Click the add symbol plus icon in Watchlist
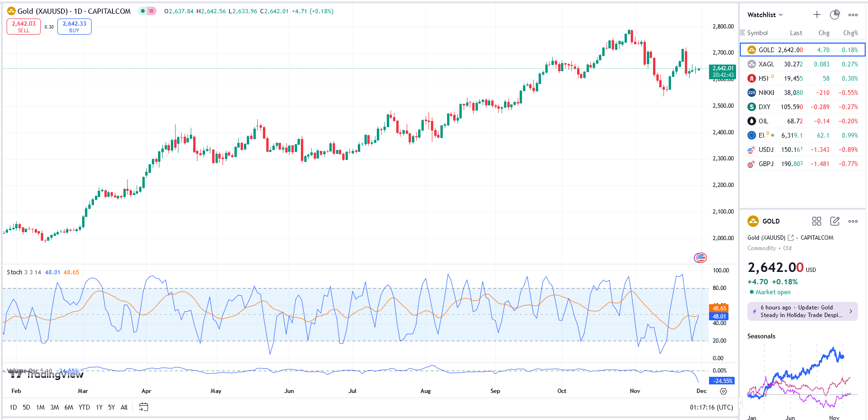 click(x=817, y=15)
